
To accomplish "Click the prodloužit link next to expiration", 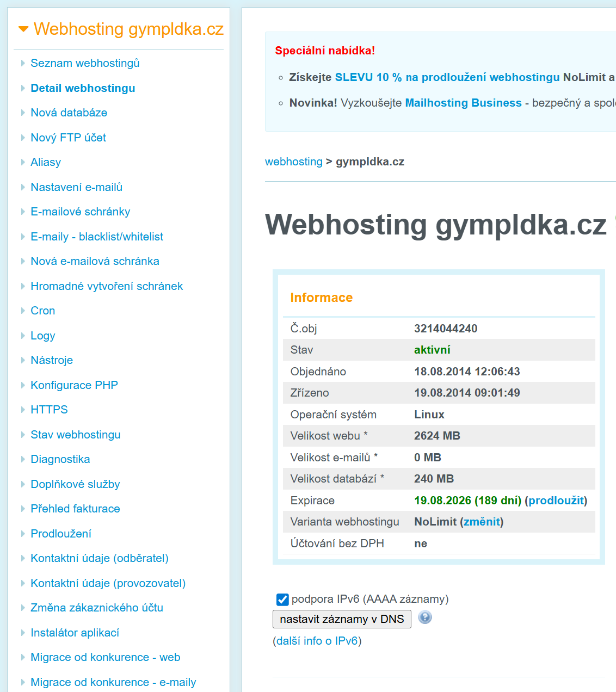I will point(556,501).
